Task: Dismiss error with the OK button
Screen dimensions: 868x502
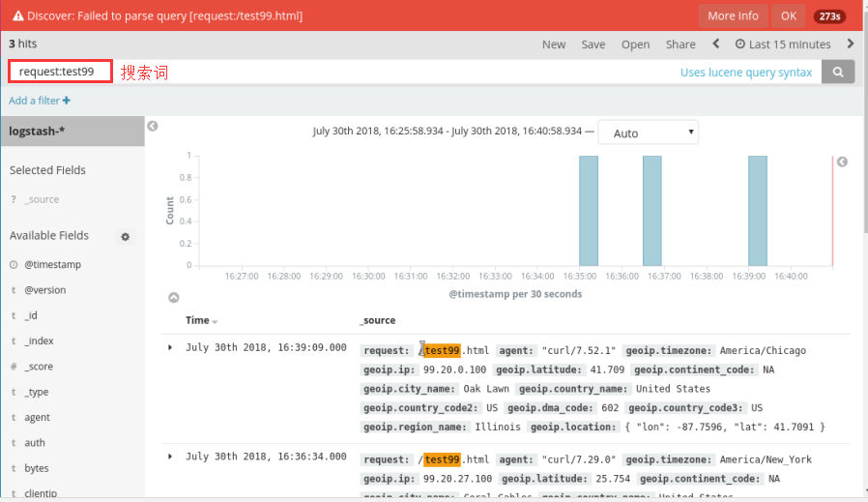Action: pyautogui.click(x=789, y=15)
